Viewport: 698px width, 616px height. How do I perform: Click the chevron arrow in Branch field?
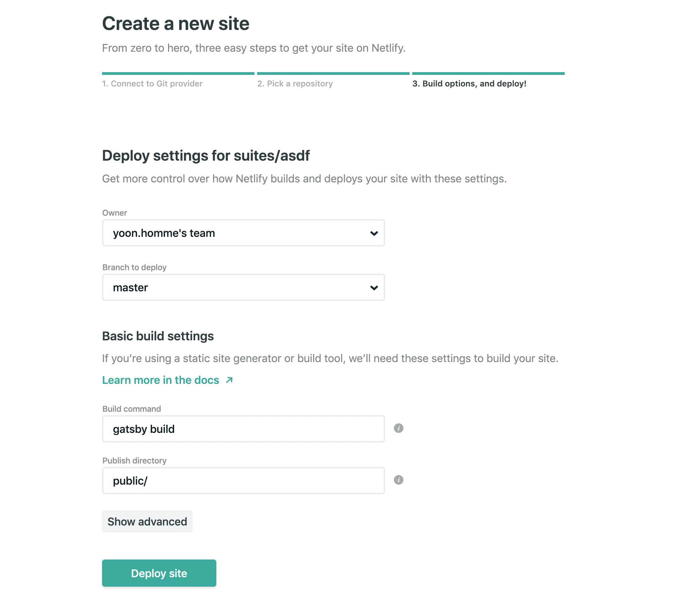point(374,288)
